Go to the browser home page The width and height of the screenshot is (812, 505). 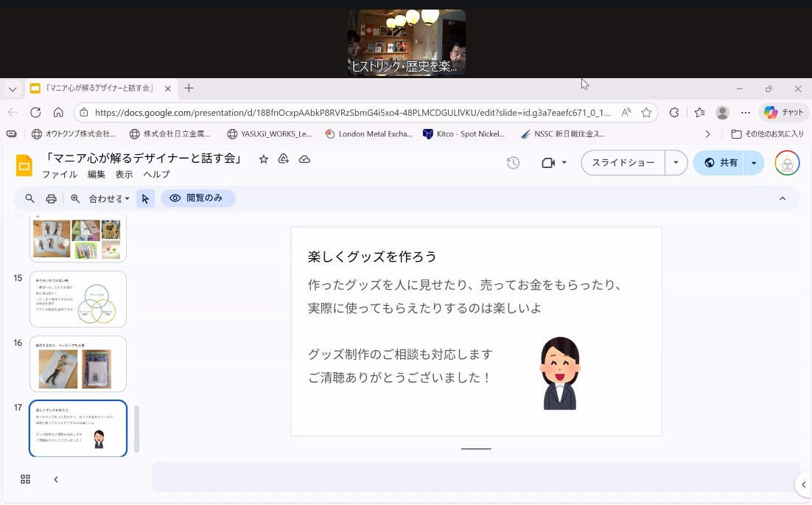(x=58, y=112)
